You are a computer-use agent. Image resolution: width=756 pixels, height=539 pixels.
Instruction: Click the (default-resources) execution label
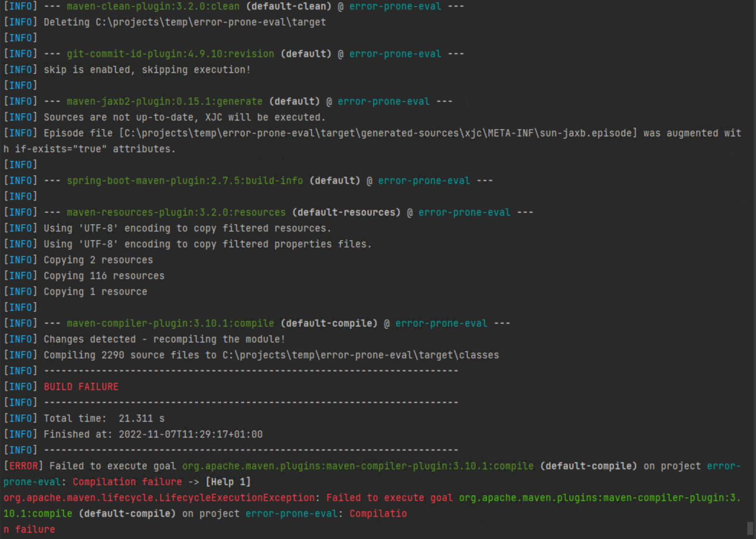(x=346, y=212)
